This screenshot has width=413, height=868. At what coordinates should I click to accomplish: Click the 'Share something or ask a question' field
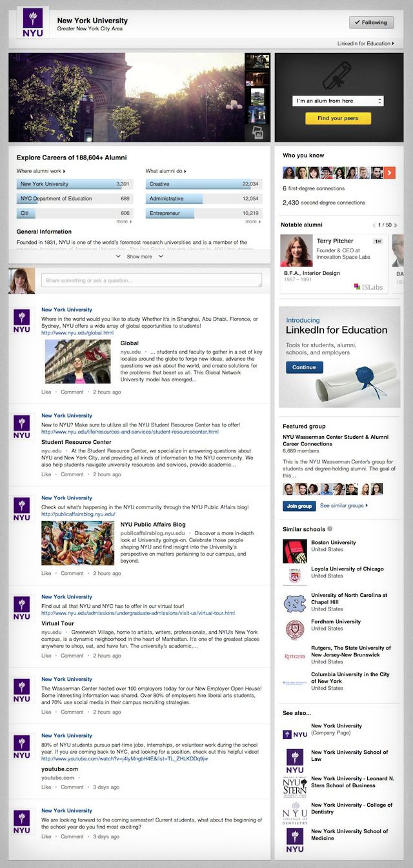tap(152, 280)
